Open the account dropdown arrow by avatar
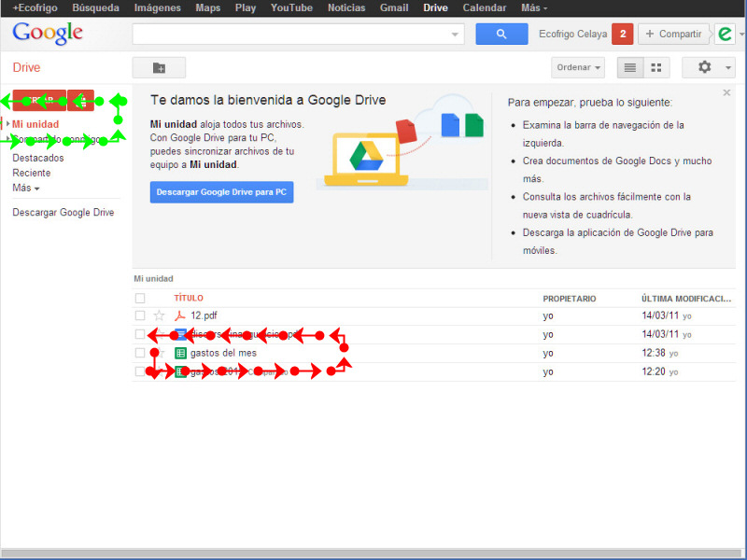Viewport: 747px width, 560px height. tap(741, 35)
